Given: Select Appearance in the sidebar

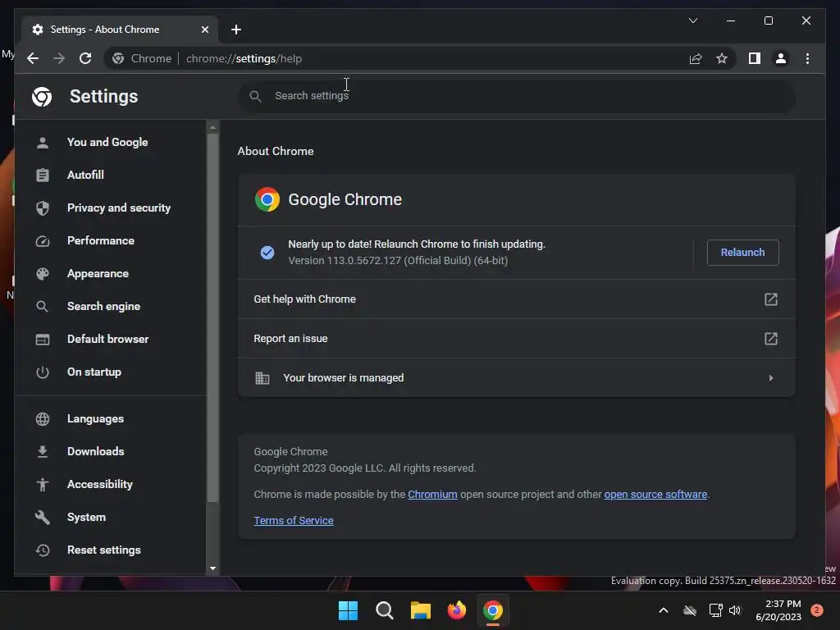Looking at the screenshot, I should point(98,273).
